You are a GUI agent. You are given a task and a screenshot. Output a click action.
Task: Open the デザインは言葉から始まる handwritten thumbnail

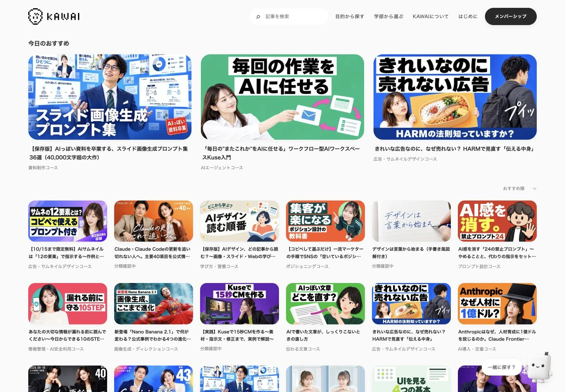(x=411, y=221)
